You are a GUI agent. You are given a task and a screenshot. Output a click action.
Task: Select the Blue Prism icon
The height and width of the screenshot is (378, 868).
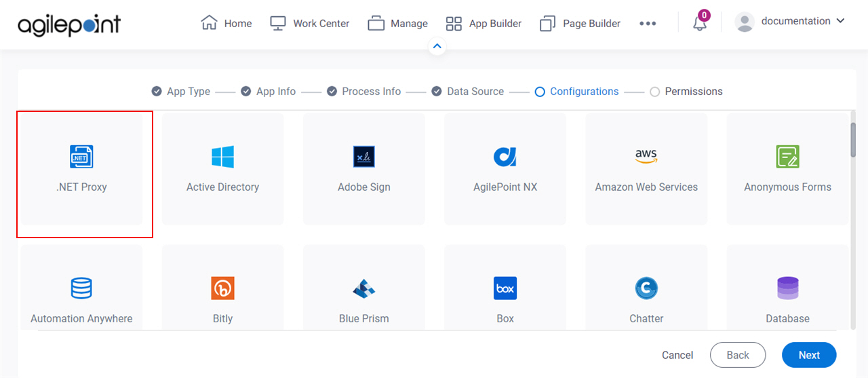pos(364,288)
